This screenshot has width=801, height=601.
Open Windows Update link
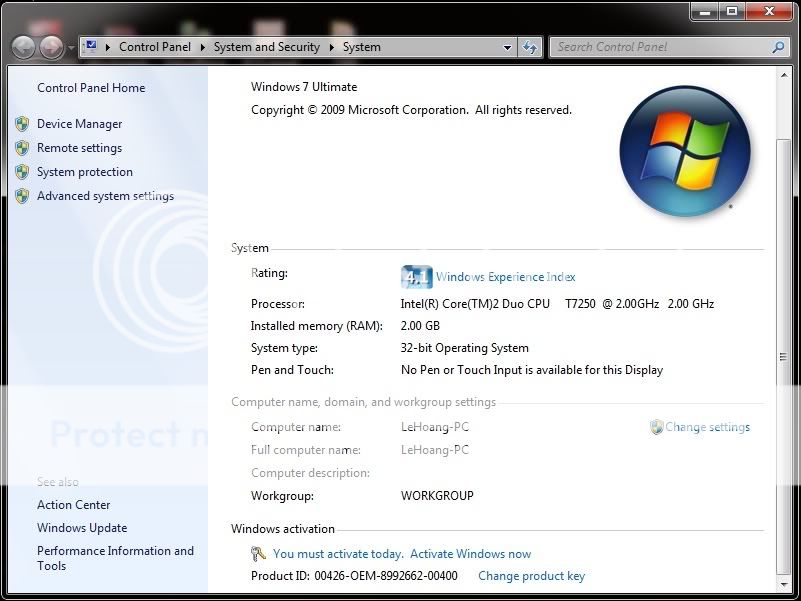coord(82,528)
